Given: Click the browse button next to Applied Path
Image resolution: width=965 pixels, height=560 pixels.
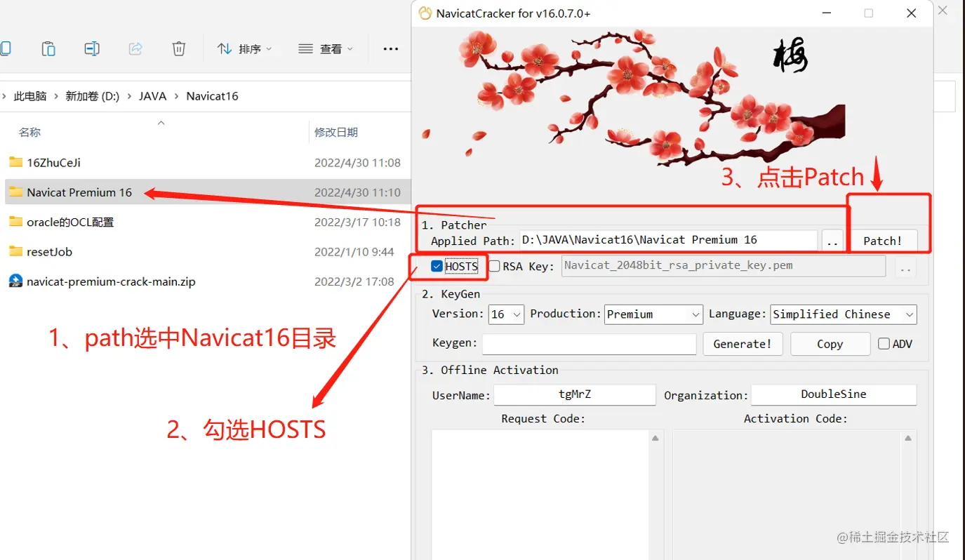Looking at the screenshot, I should 832,241.
